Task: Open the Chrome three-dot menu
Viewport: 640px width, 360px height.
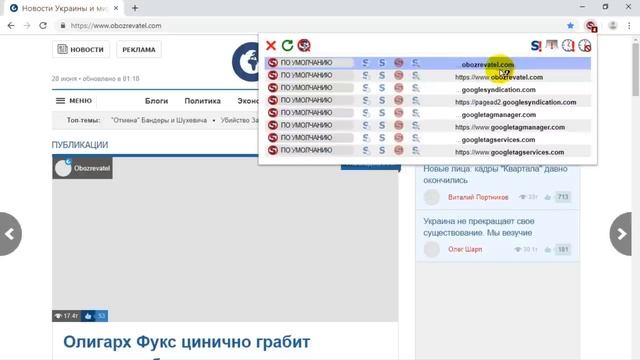Action: tap(629, 25)
